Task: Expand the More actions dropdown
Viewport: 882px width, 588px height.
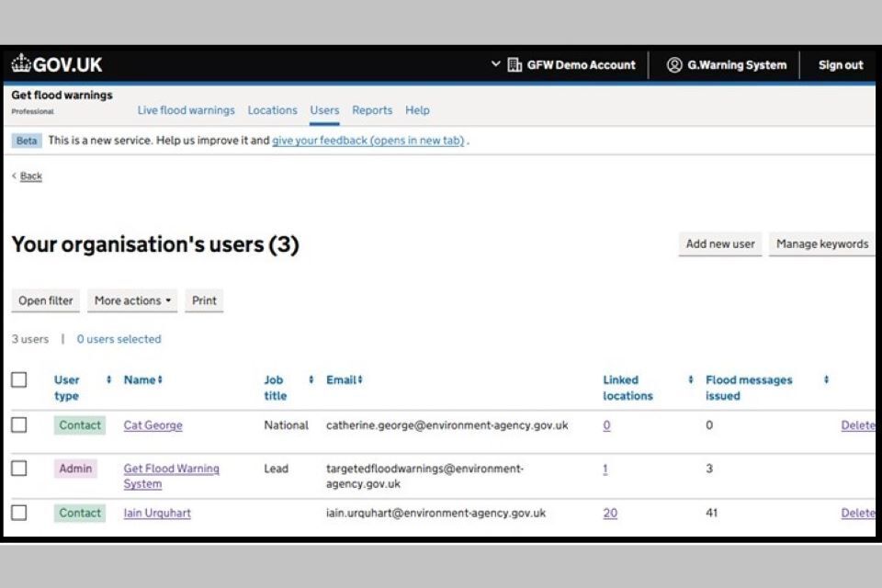Action: [132, 301]
